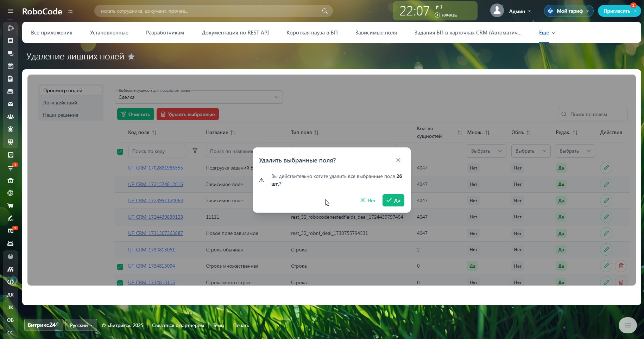Click the RoboCode settings sliders icon
This screenshot has height=339, width=644.
(x=70, y=11)
